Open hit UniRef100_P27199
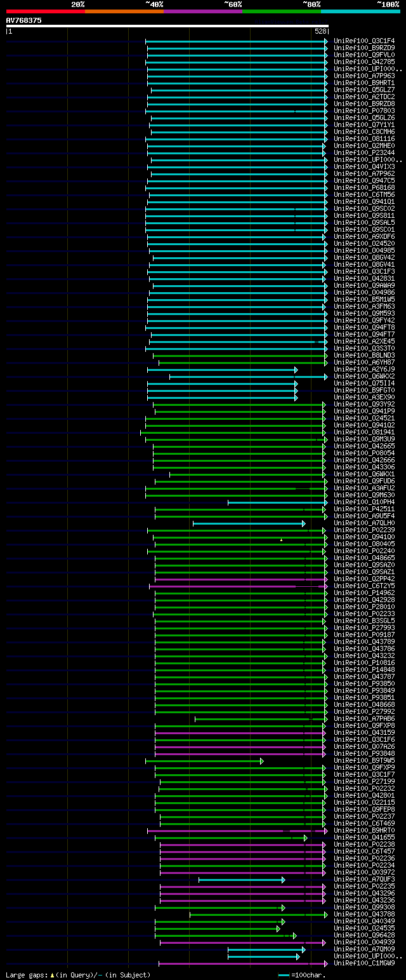 (364, 781)
